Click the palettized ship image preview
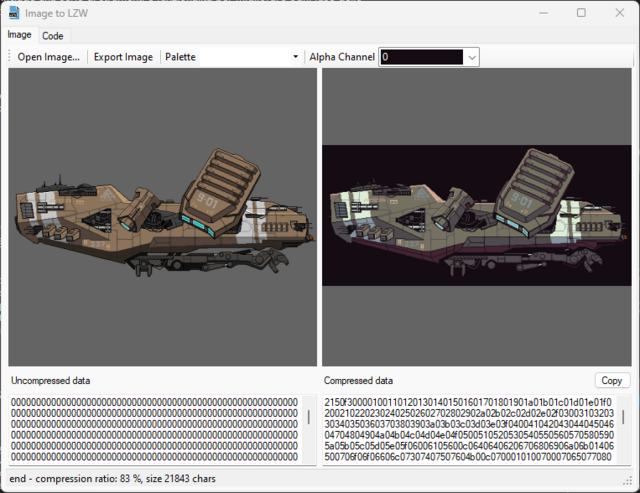 [477, 215]
